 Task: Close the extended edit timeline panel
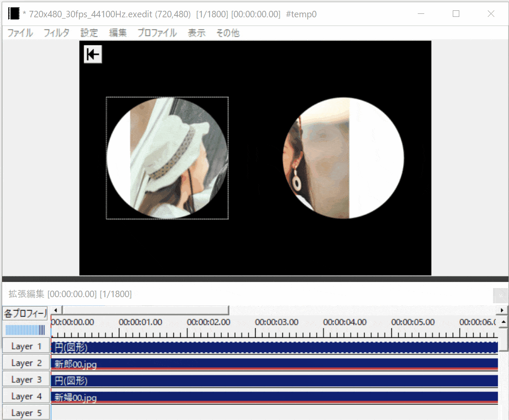coord(500,295)
